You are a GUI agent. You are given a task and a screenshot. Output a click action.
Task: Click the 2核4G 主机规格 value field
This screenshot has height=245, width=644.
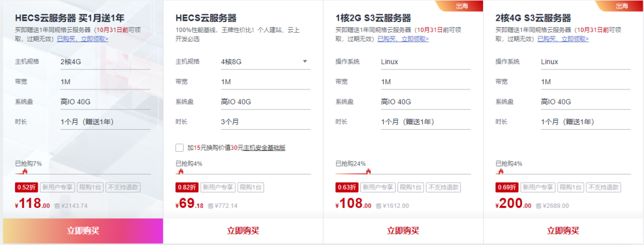point(105,62)
